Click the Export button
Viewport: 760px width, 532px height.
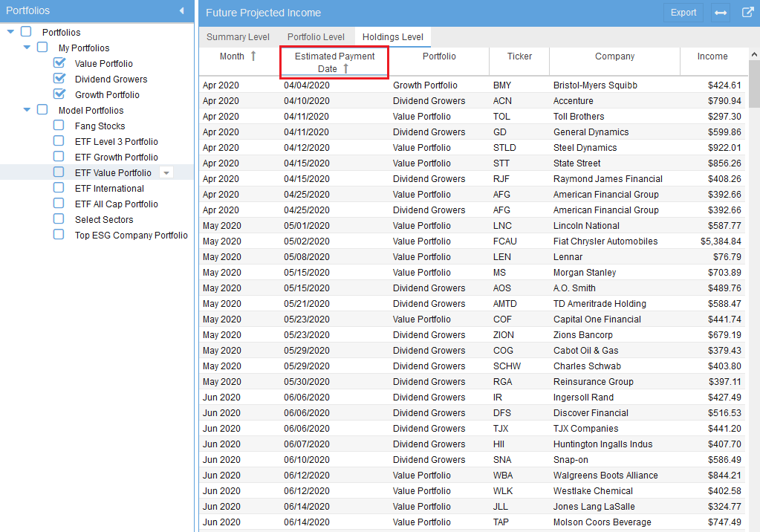[683, 13]
